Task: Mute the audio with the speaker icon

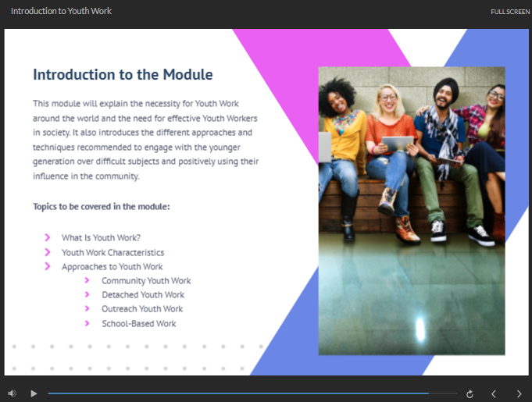Action: coord(12,393)
